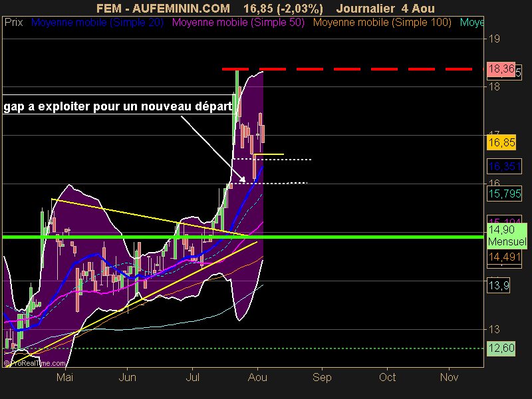Viewport: 532px width, 399px height.
Task: Click the 13,9 price label
Action: 498,285
